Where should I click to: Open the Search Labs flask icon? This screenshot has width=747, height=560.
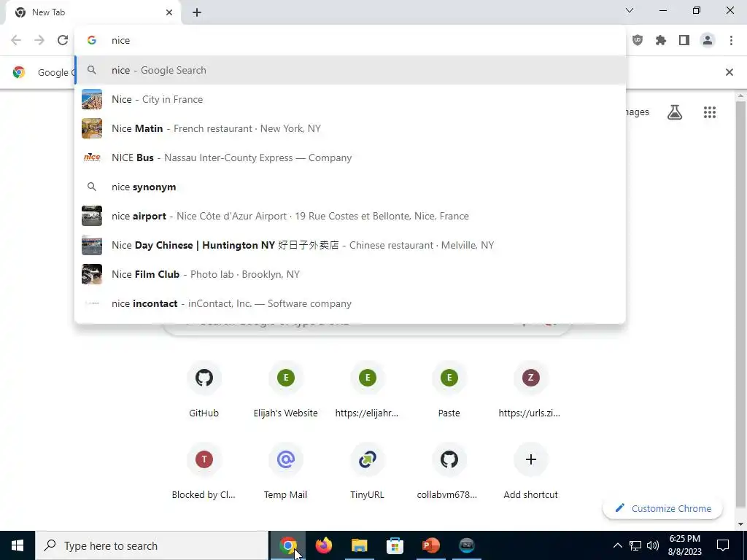pos(675,112)
